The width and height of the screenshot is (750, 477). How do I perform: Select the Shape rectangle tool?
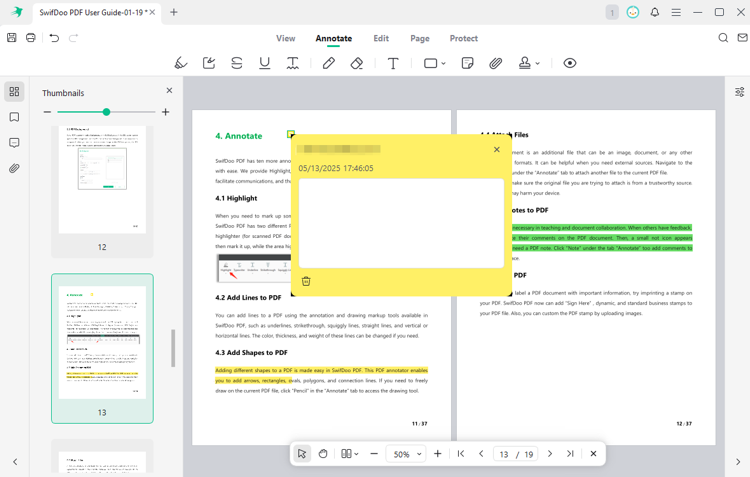coord(430,63)
